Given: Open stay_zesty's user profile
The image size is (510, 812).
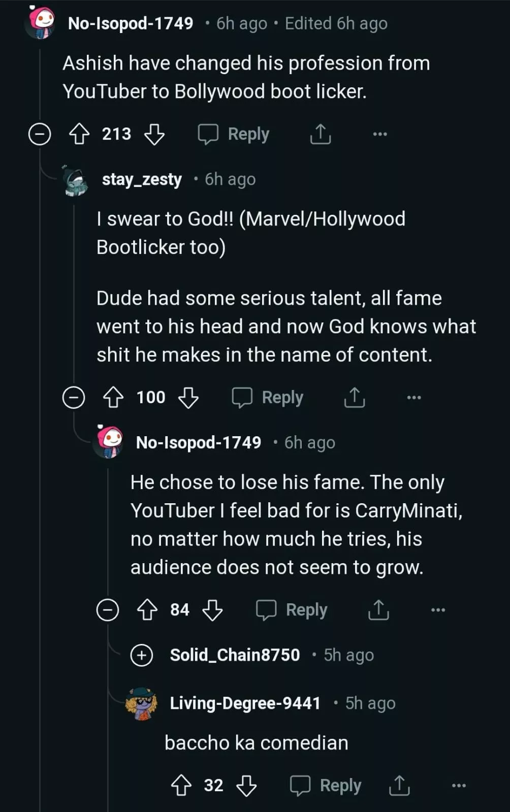Looking at the screenshot, I should tap(142, 179).
